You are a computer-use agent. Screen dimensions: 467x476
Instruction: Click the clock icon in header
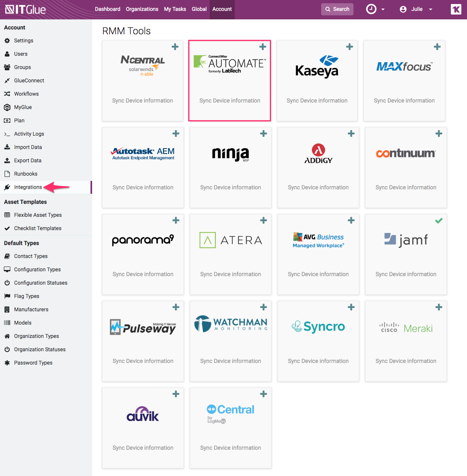(371, 9)
